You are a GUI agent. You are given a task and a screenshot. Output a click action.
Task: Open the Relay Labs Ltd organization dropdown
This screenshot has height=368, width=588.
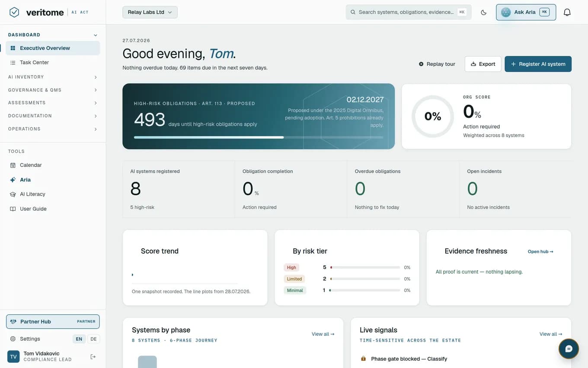click(x=150, y=12)
